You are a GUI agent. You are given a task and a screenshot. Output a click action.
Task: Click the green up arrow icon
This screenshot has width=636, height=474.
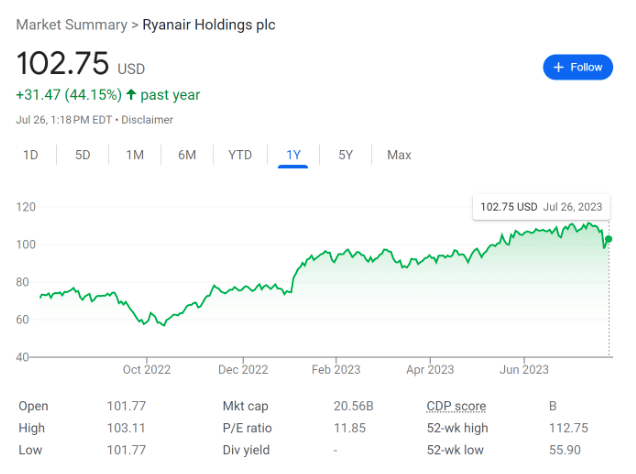click(131, 95)
